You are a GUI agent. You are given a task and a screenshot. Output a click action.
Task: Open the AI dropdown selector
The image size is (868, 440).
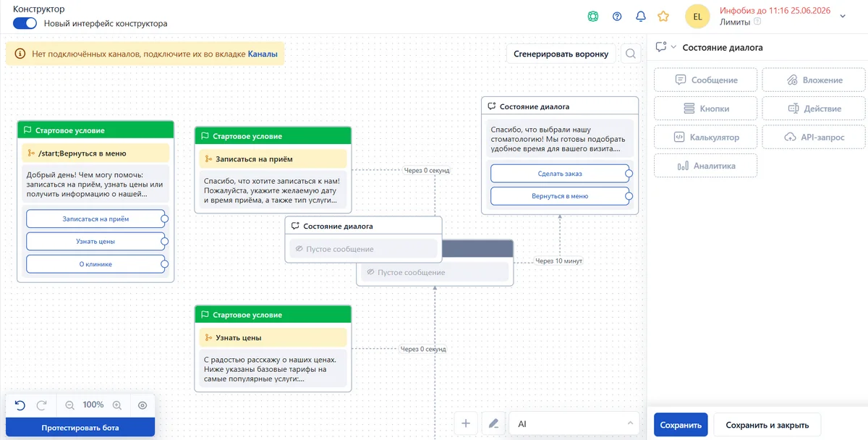click(575, 423)
